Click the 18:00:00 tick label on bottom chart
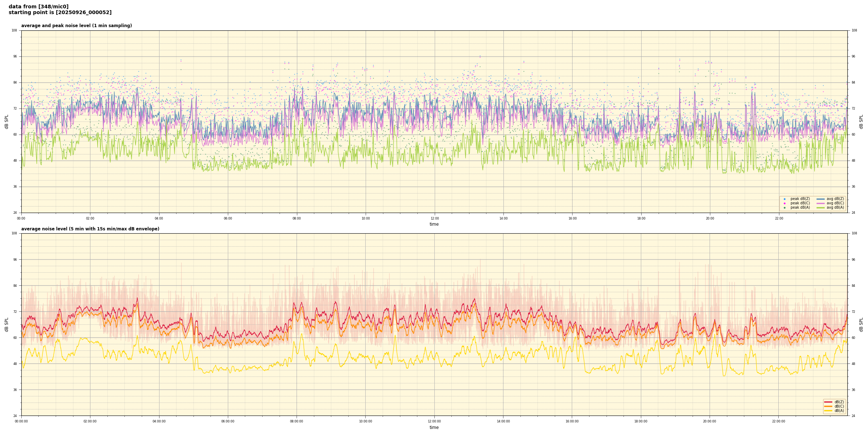Screen dimensions: 868x434 click(641, 421)
